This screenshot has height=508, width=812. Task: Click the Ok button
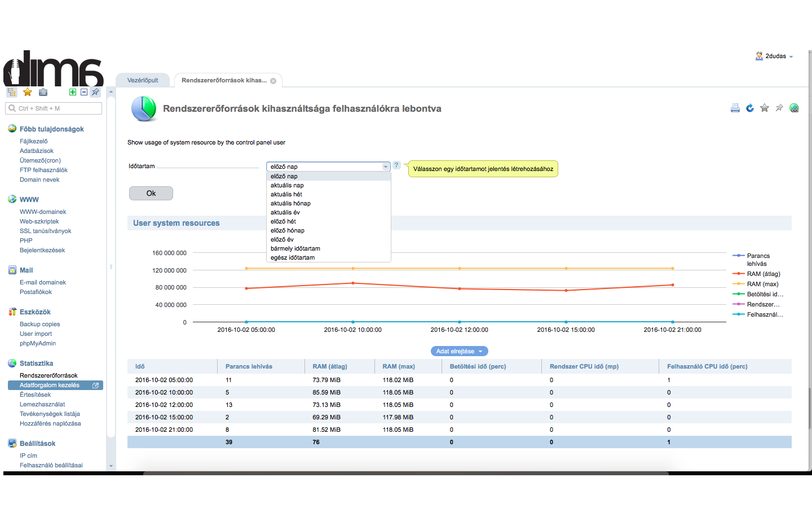point(151,193)
